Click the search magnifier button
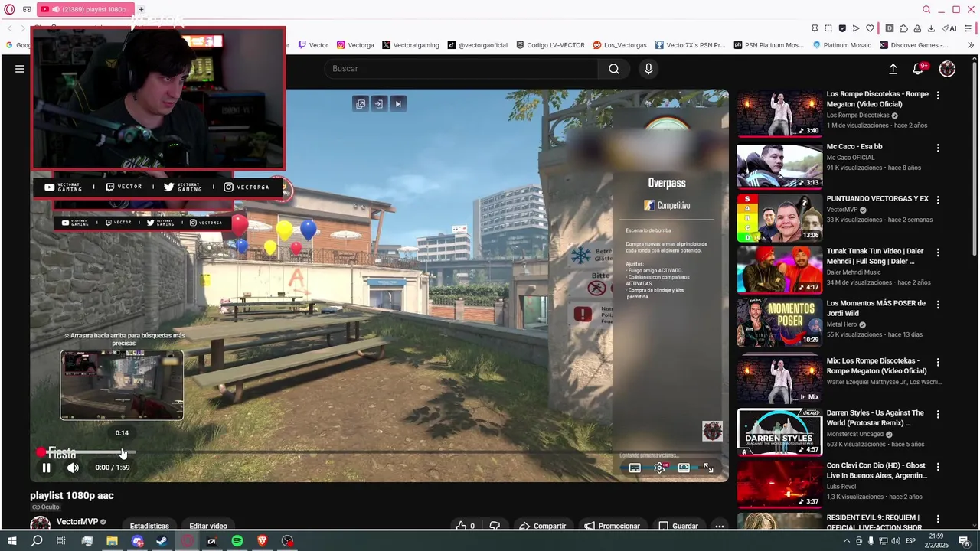The height and width of the screenshot is (551, 980). coord(614,69)
